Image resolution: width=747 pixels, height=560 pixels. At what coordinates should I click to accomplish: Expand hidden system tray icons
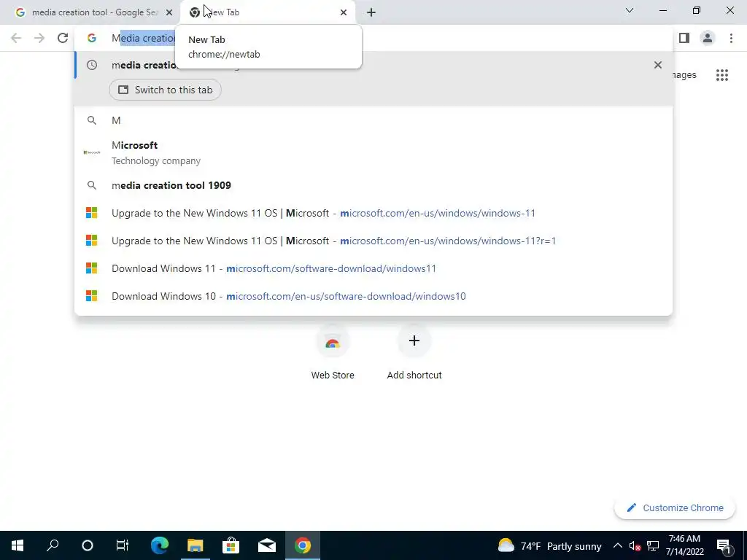[617, 545]
